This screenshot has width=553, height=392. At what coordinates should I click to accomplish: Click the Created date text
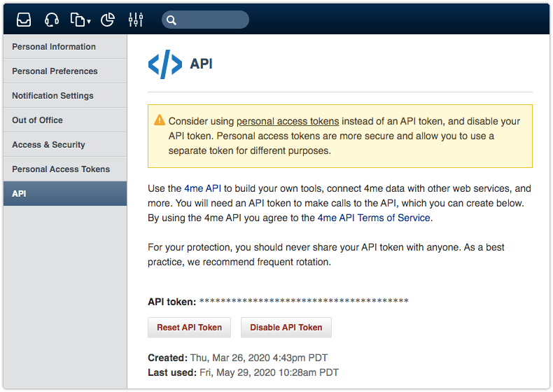coord(259,358)
